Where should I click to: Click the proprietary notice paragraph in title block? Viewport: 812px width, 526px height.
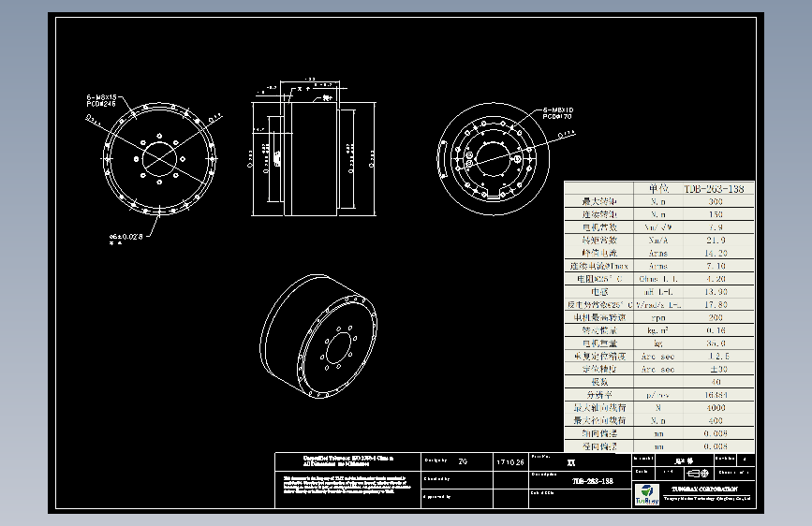tap(347, 485)
